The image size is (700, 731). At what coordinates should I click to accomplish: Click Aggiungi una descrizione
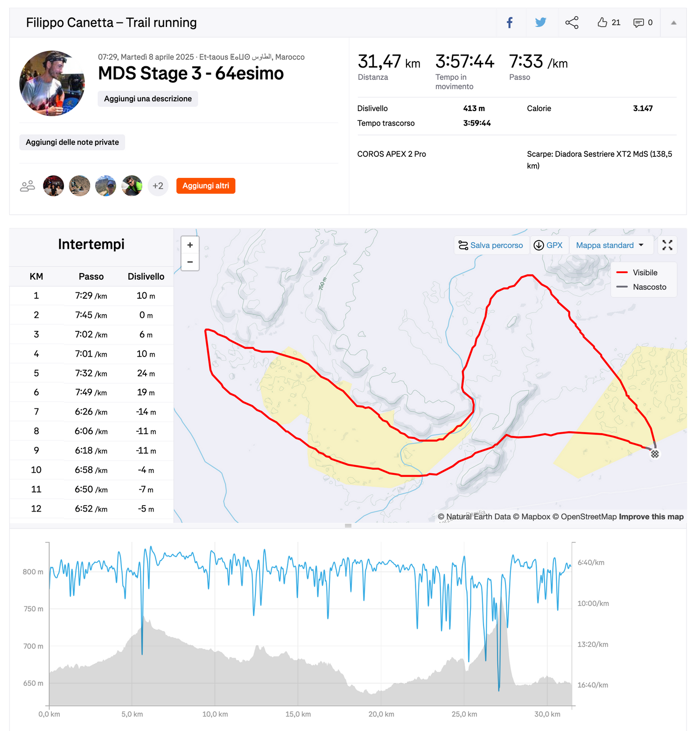[x=148, y=99]
